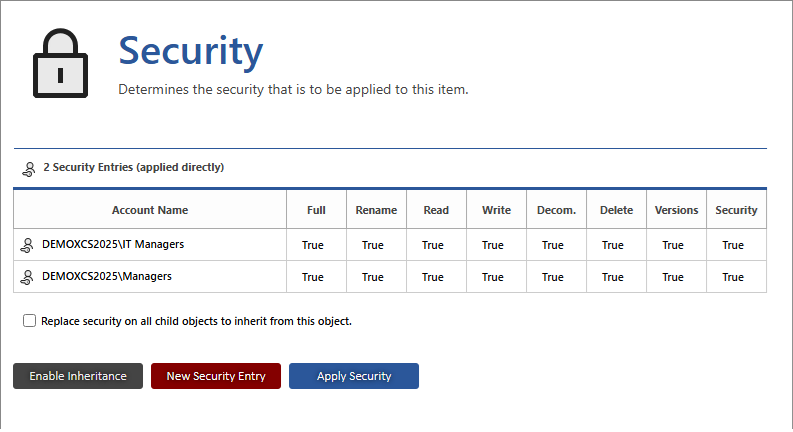The width and height of the screenshot is (793, 432).
Task: Click the large padlock Security icon
Action: point(61,61)
